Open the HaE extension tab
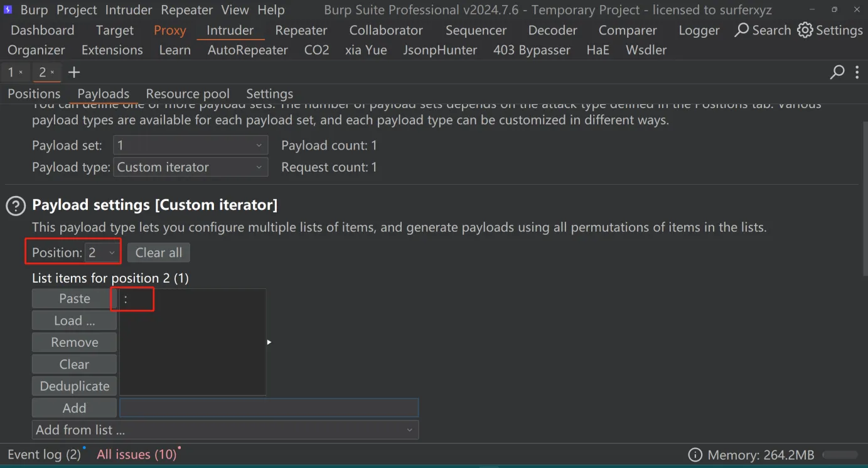The width and height of the screenshot is (868, 468). click(598, 50)
